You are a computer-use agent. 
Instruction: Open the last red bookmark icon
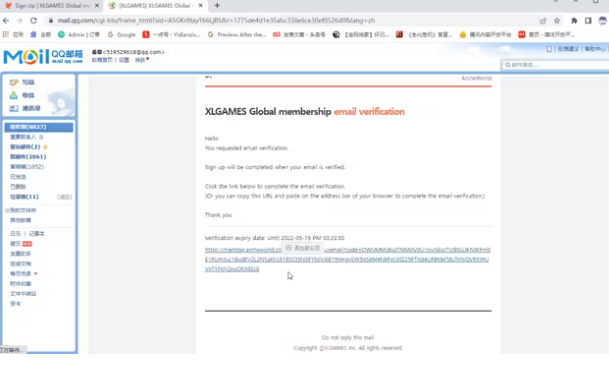point(522,35)
